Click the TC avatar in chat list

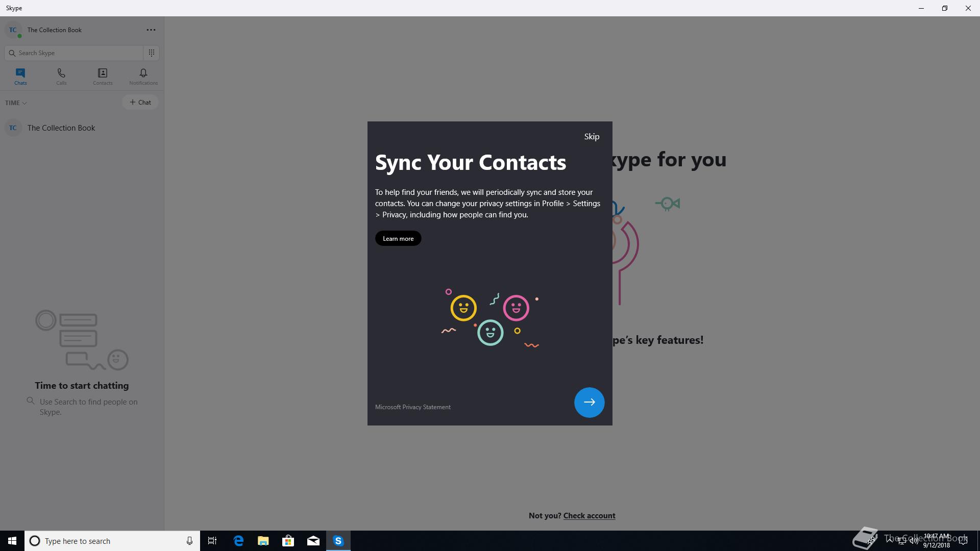[13, 128]
